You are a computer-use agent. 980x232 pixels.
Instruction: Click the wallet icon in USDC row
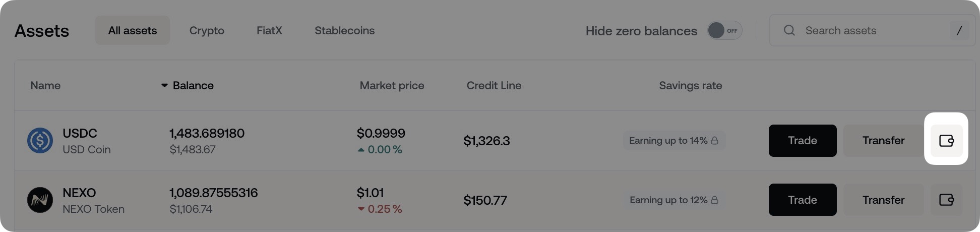pyautogui.click(x=946, y=141)
